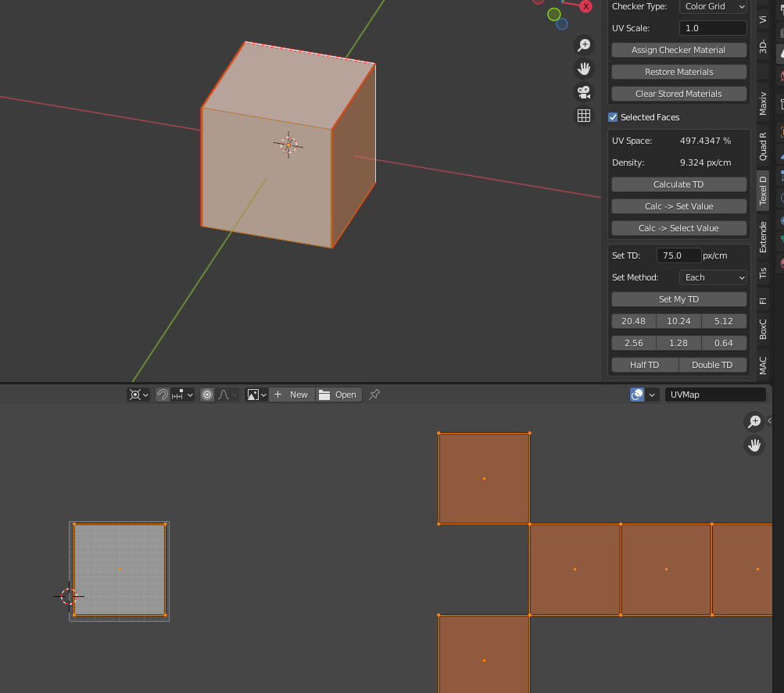Viewport: 784px width, 693px height.
Task: Click Calc -> Set Value button
Action: 679,206
